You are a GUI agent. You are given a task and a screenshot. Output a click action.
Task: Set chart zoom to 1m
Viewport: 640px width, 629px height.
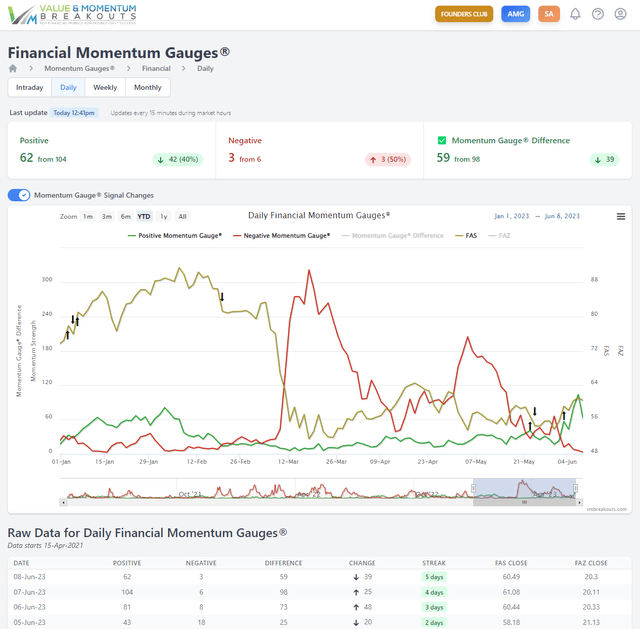tap(88, 216)
